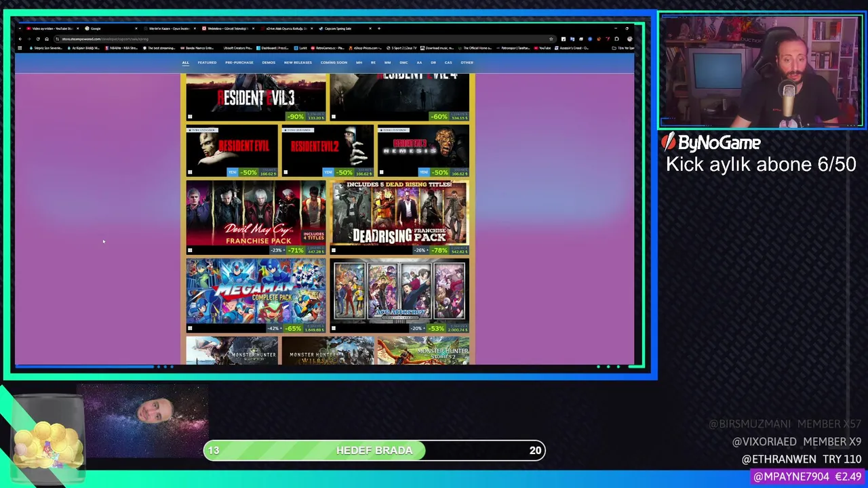Image resolution: width=868 pixels, height=488 pixels.
Task: Open the Resident Evil 2 classic tile
Action: click(x=328, y=151)
